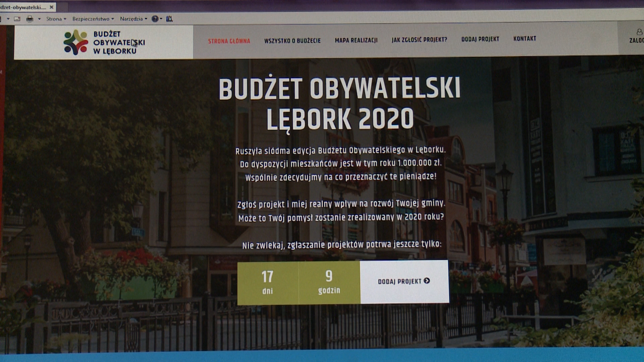Open the new tab button beside the tab

pos(62,7)
